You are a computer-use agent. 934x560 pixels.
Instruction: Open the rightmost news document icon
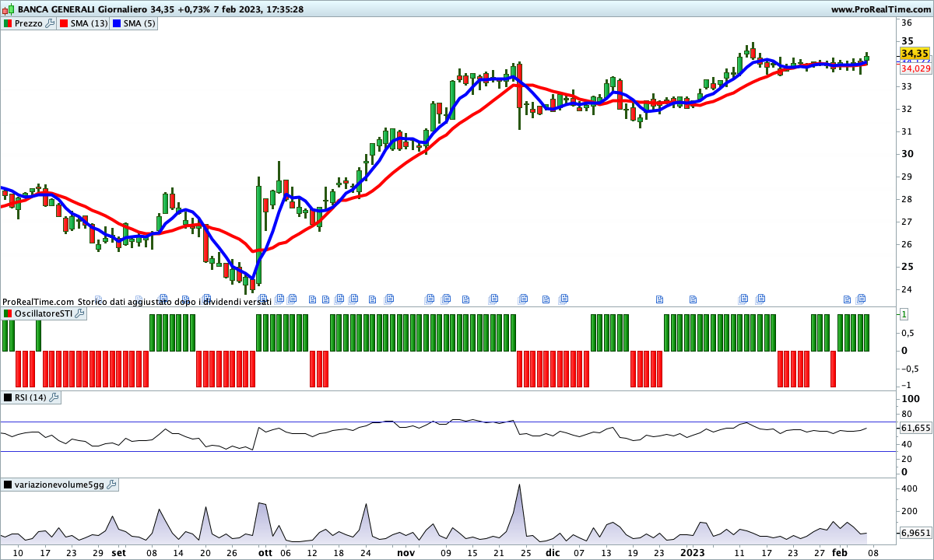pos(861,299)
